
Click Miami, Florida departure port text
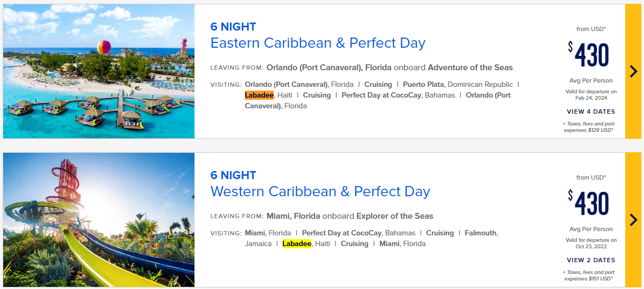pyautogui.click(x=293, y=216)
